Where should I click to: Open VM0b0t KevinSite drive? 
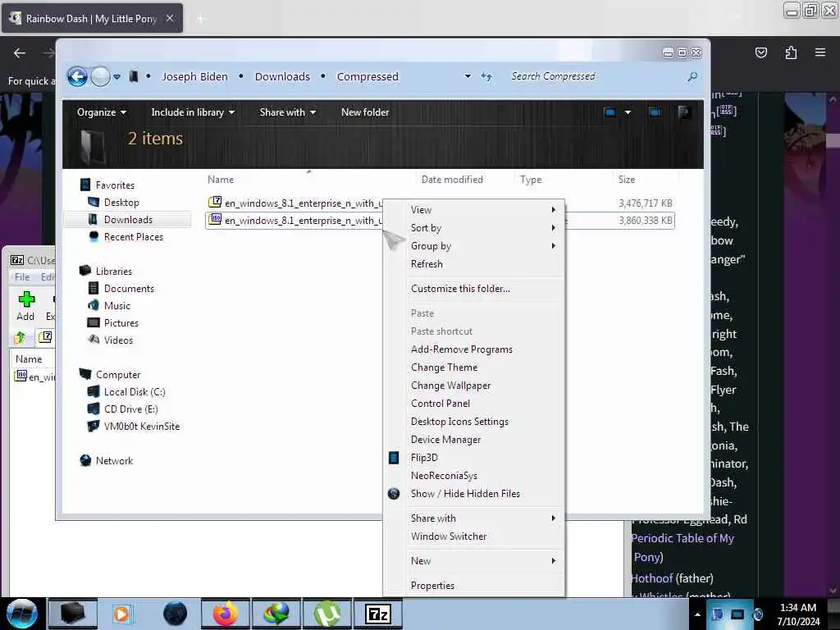point(142,427)
